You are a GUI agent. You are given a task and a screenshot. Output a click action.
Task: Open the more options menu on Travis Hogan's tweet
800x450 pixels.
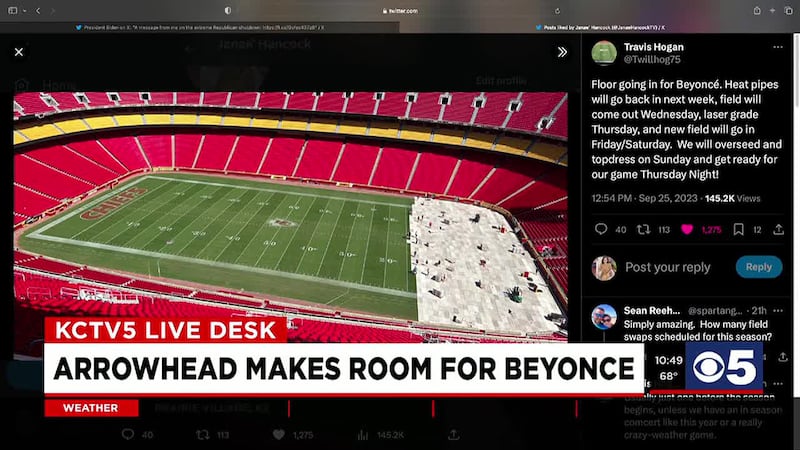(778, 47)
